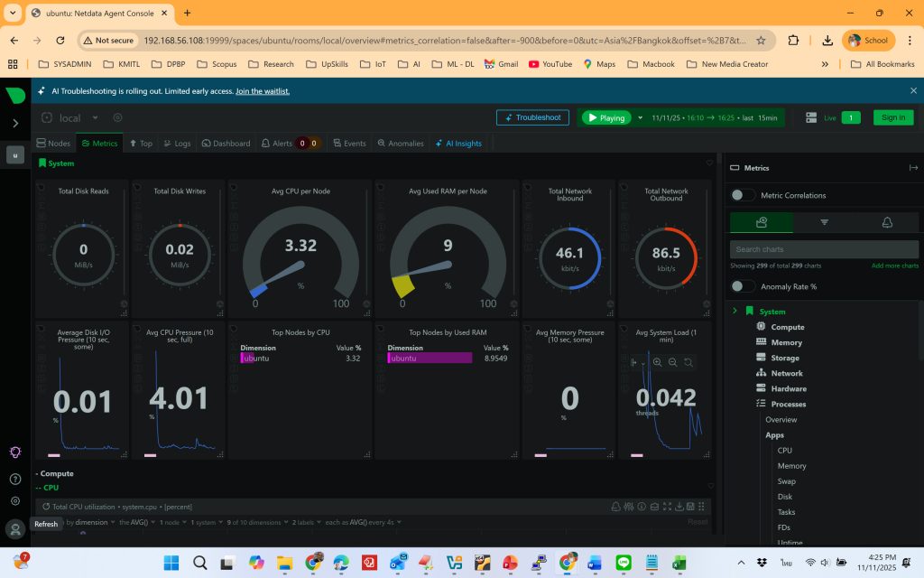Click the Troubleshoot button
924x578 pixels.
coord(532,117)
